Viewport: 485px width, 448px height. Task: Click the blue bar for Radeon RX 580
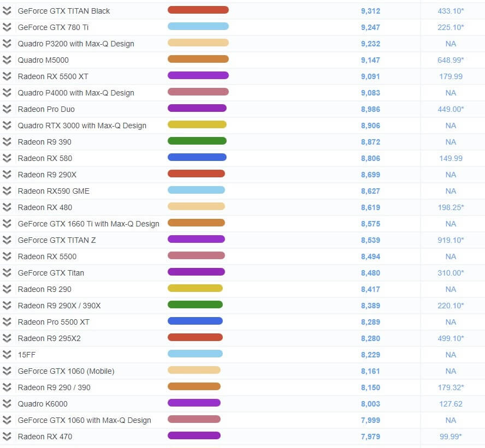tap(197, 157)
